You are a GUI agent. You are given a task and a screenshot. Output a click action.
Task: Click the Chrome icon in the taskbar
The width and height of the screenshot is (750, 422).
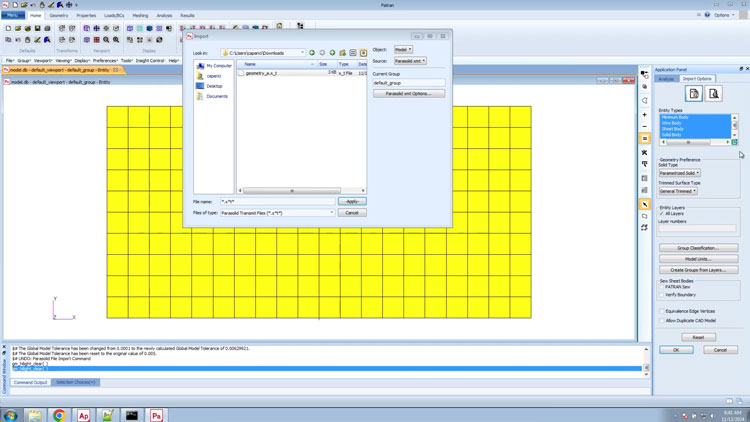coord(59,415)
